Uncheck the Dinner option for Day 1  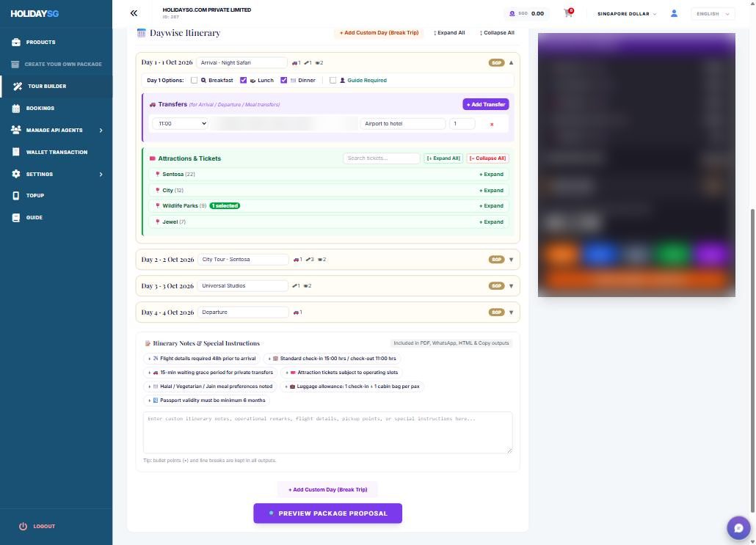click(x=283, y=81)
